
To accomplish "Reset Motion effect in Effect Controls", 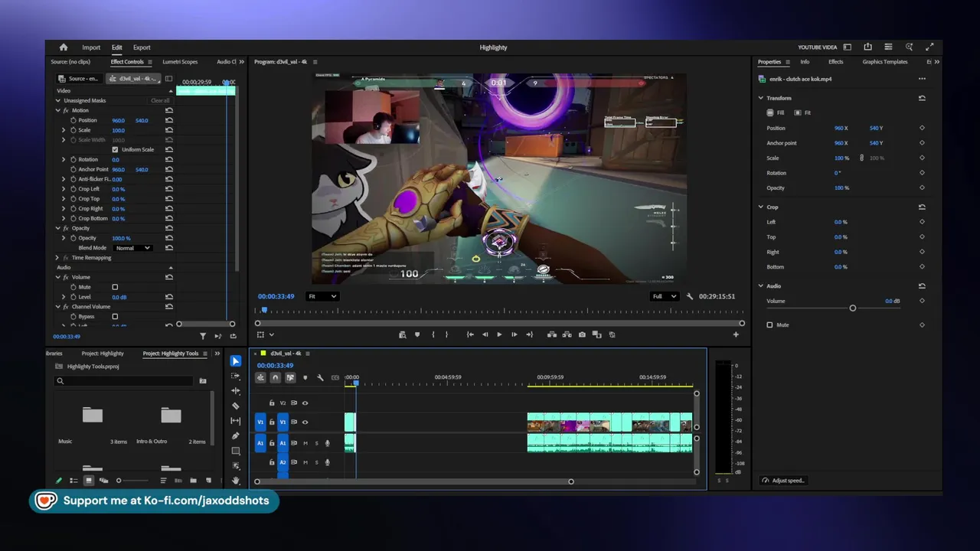I will (168, 110).
